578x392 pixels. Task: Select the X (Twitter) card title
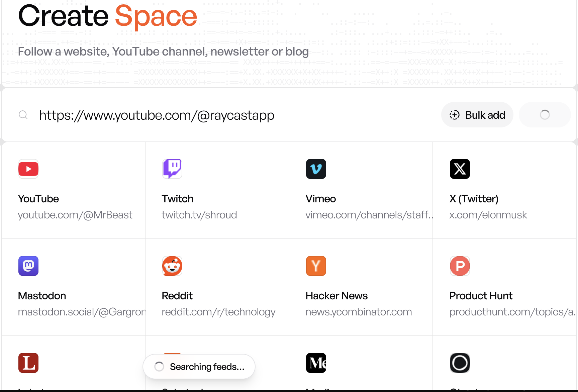(x=474, y=199)
